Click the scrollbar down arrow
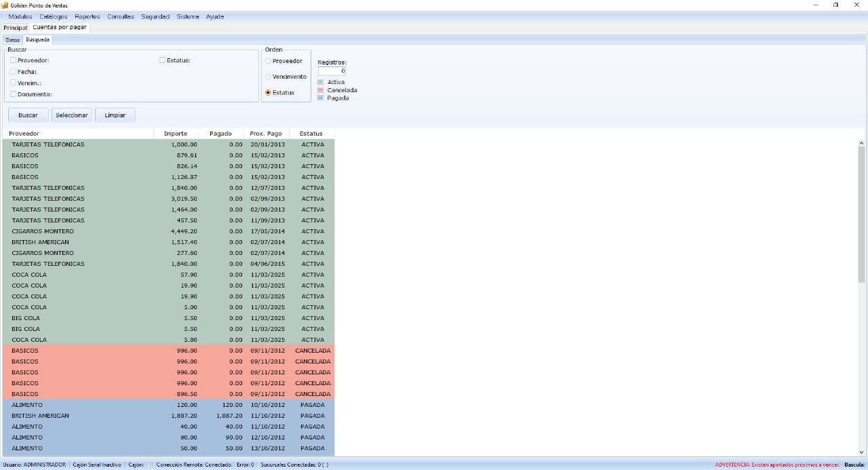868x470 pixels. tap(862, 452)
